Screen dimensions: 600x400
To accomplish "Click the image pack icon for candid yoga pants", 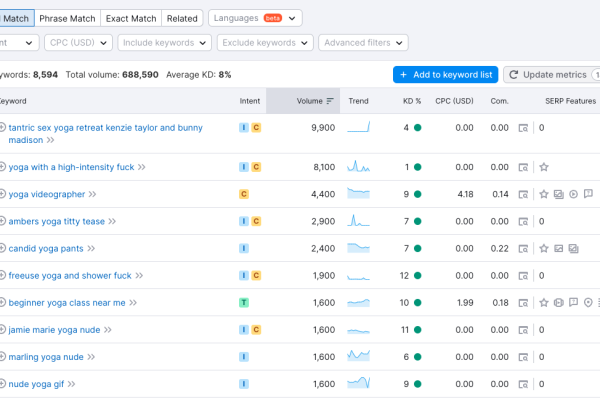I will coord(573,249).
